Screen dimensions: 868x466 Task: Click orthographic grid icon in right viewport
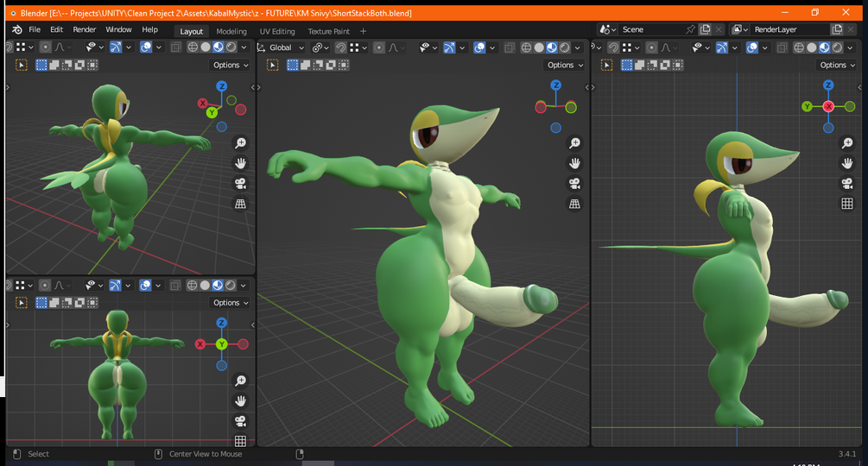pos(847,204)
